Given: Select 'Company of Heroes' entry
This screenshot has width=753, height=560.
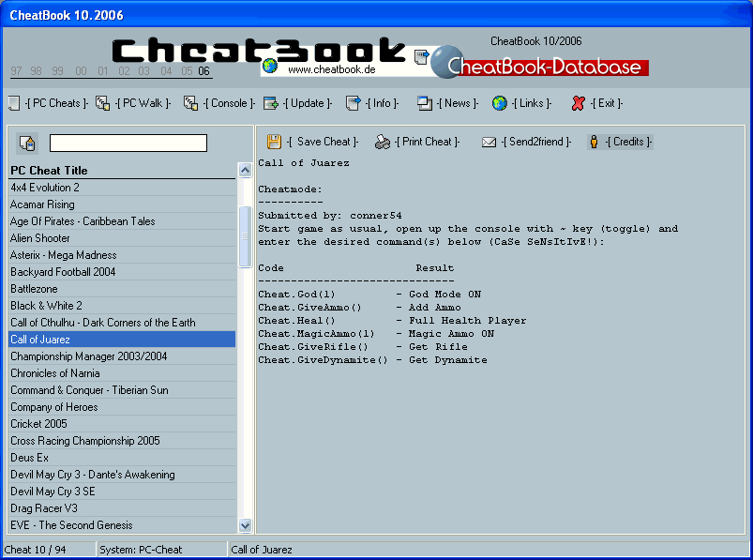Looking at the screenshot, I should coord(122,407).
